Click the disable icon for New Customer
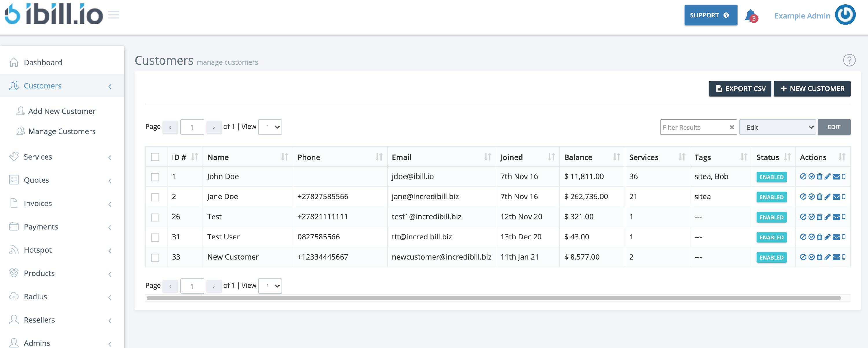This screenshot has height=348, width=868. click(x=803, y=257)
